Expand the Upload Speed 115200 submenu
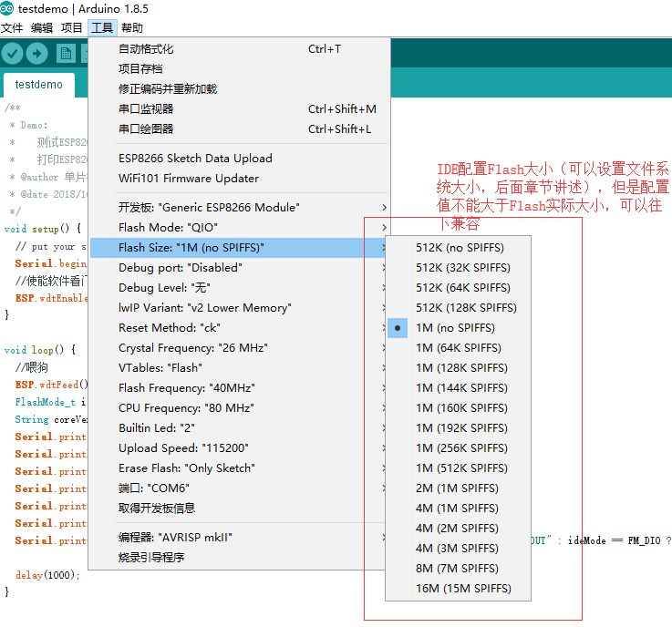Screen dimensions: 672x627 [239, 448]
